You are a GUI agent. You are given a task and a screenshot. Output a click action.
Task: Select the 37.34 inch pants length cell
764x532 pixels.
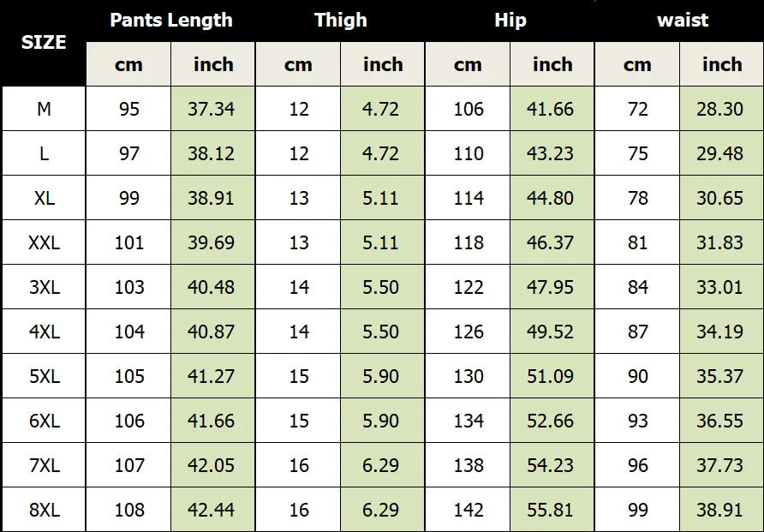[212, 109]
